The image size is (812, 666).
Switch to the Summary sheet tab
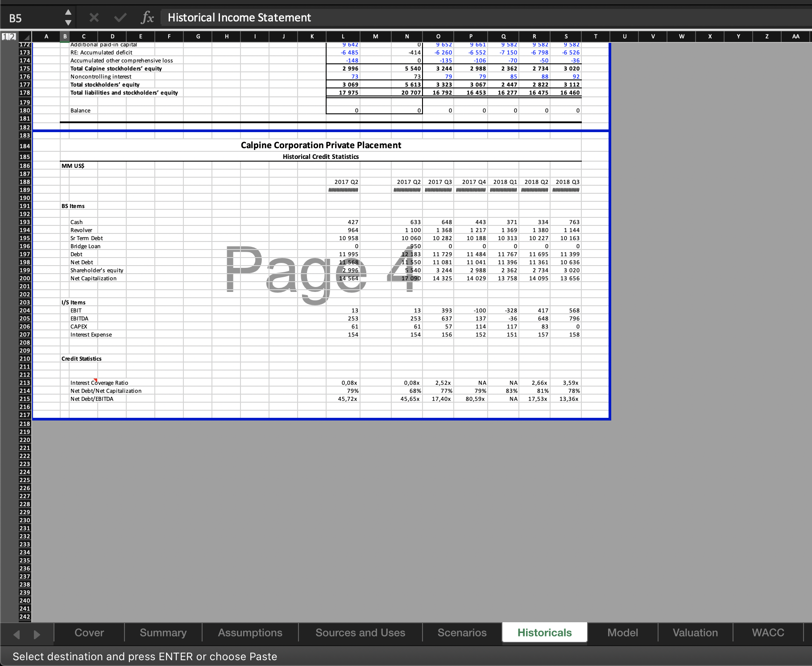(x=163, y=633)
